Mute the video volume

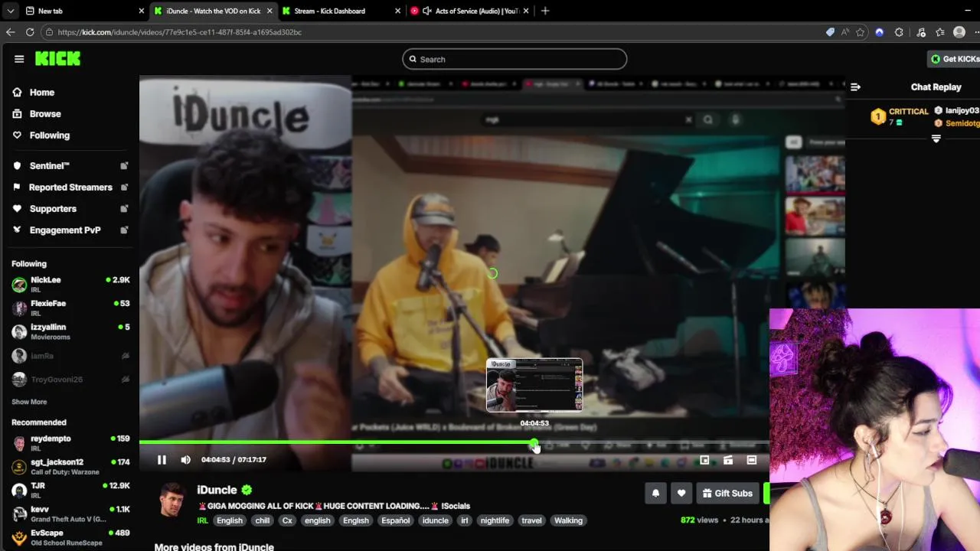185,460
